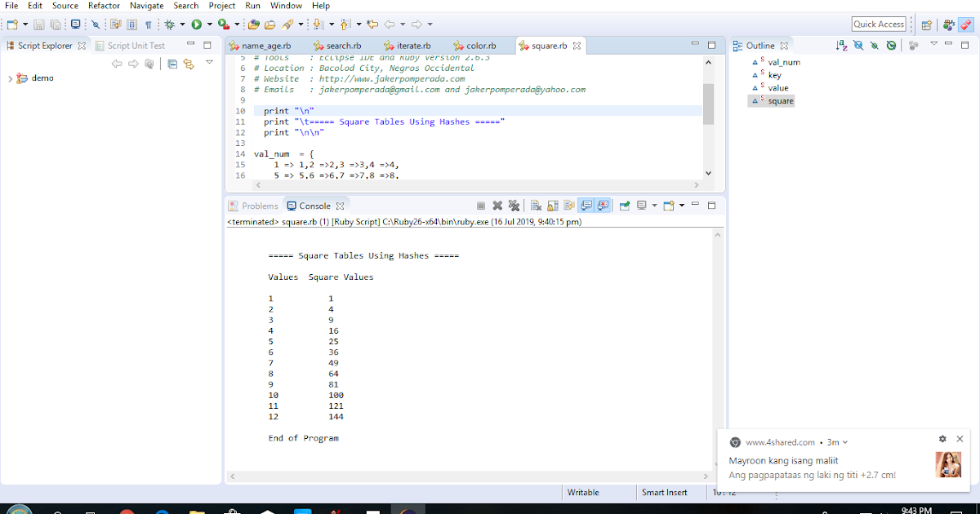This screenshot has width=980, height=514.
Task: Click the Terminate square icon in Console toolbar
Action: (480, 206)
